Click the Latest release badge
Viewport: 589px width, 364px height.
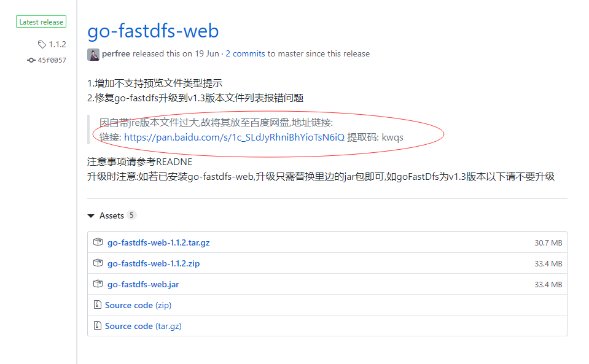[41, 21]
